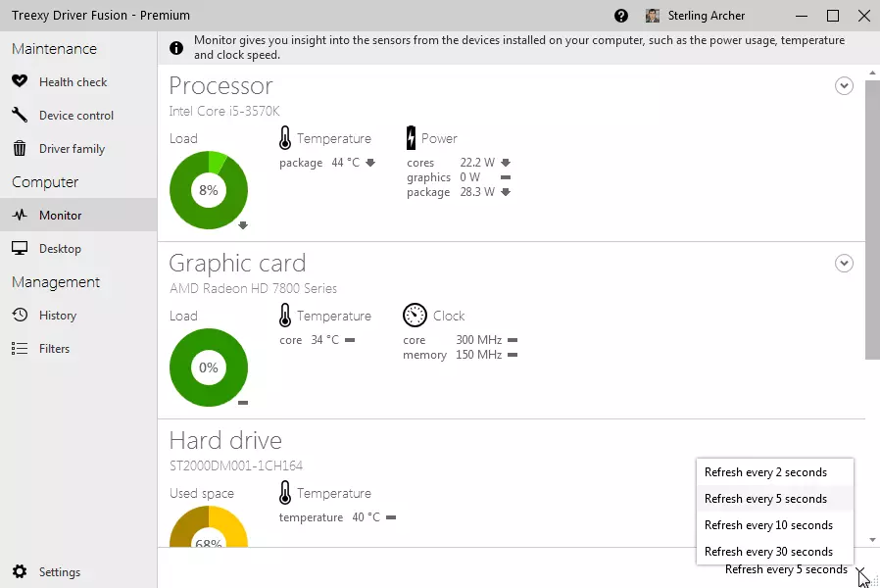This screenshot has height=588, width=880.
Task: Click the History clock icon
Action: [x=20, y=316]
